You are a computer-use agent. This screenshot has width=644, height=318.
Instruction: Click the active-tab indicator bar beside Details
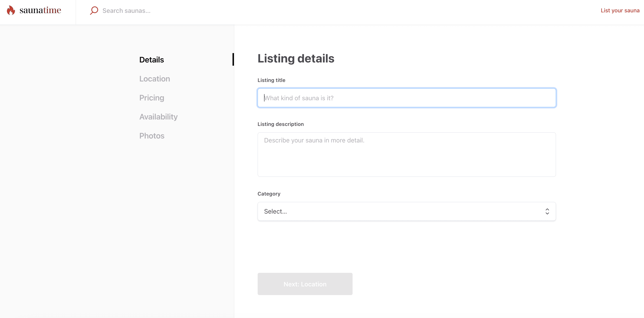pos(233,59)
